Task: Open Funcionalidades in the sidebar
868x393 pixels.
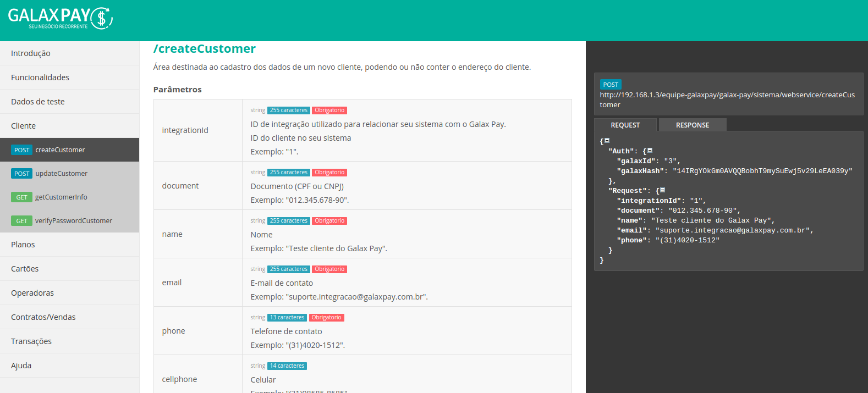Action: (69, 78)
